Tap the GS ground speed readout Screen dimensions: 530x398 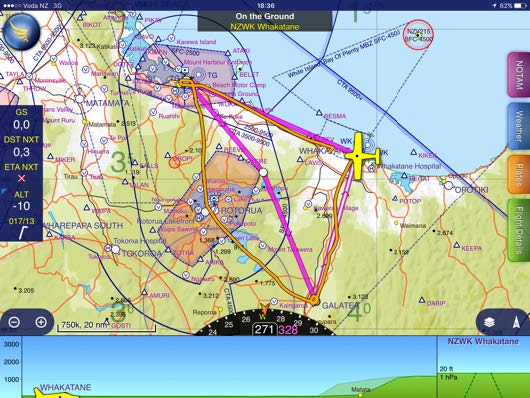[x=21, y=120]
